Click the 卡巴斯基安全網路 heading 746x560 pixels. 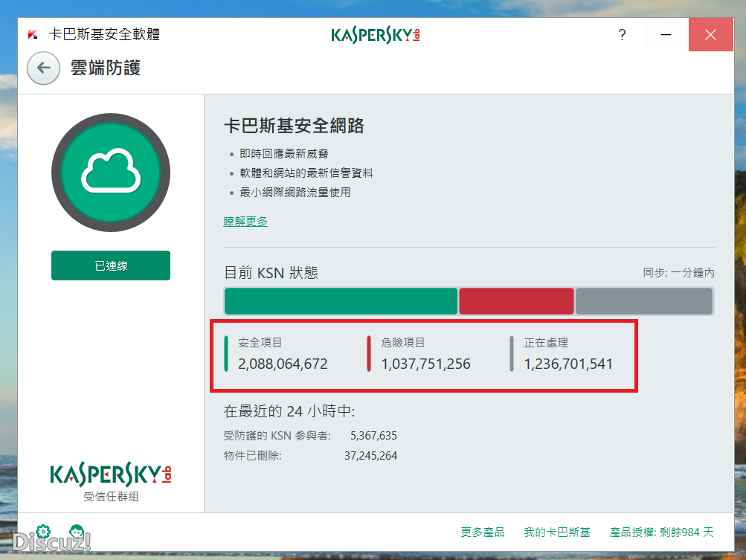(x=294, y=126)
